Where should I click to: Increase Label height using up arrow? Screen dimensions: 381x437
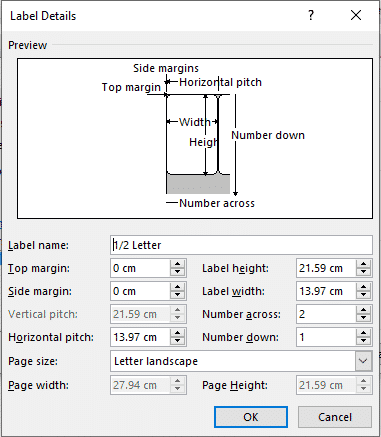pos(363,264)
